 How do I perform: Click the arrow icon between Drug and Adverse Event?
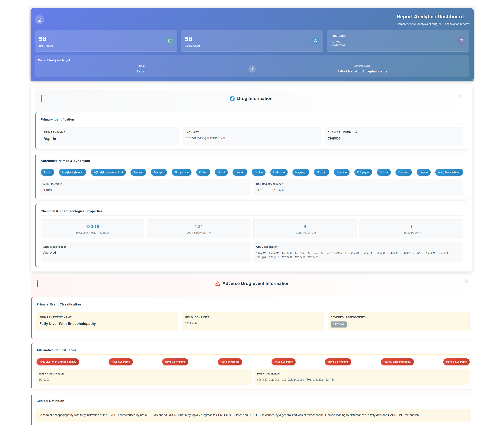pos(252,69)
